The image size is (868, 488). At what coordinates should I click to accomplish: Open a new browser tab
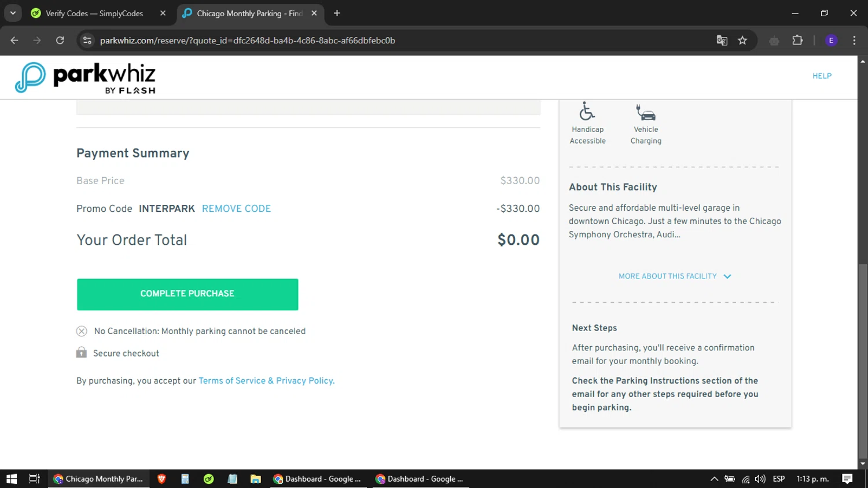point(337,13)
